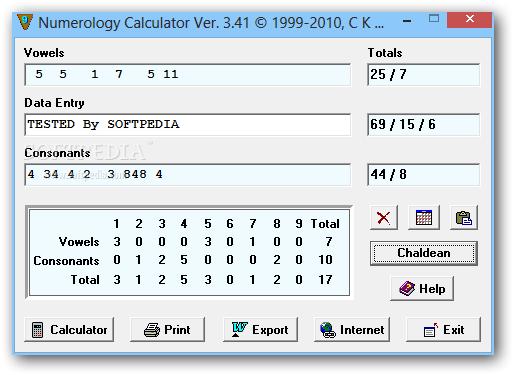
Task: Click the Consonants row total 10
Action: pos(325,260)
